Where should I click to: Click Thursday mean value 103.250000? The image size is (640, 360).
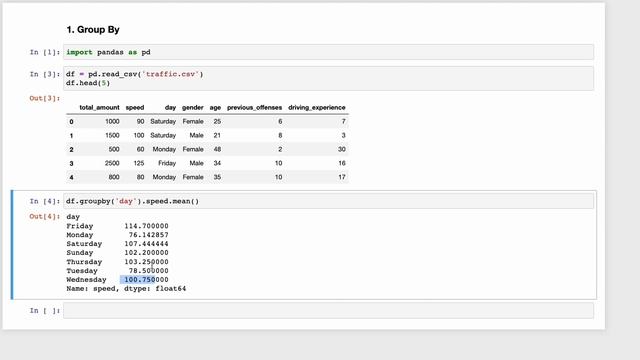pyautogui.click(x=147, y=262)
